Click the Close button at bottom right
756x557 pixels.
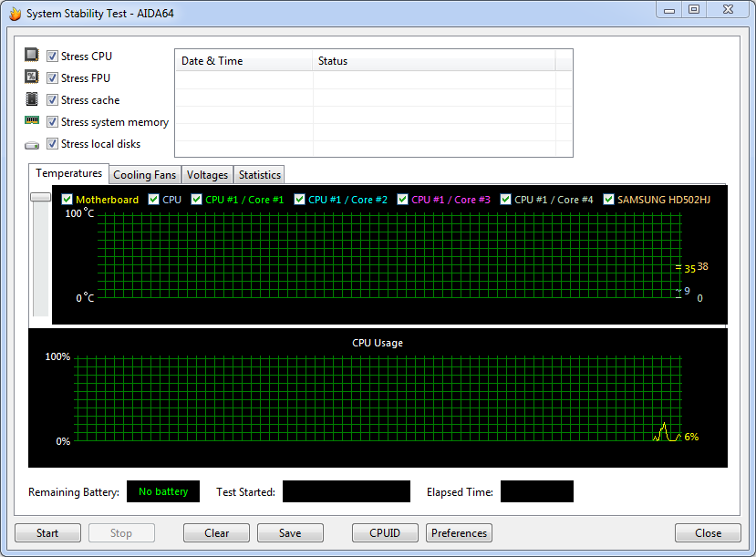708,533
